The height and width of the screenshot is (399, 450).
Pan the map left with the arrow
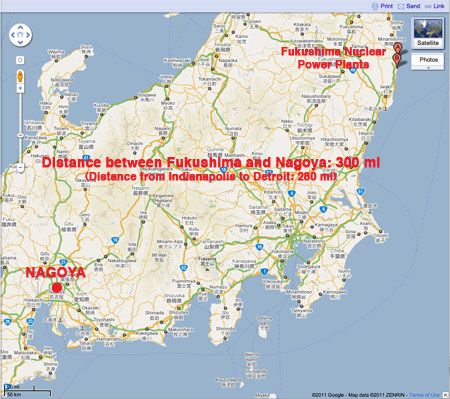13,35
